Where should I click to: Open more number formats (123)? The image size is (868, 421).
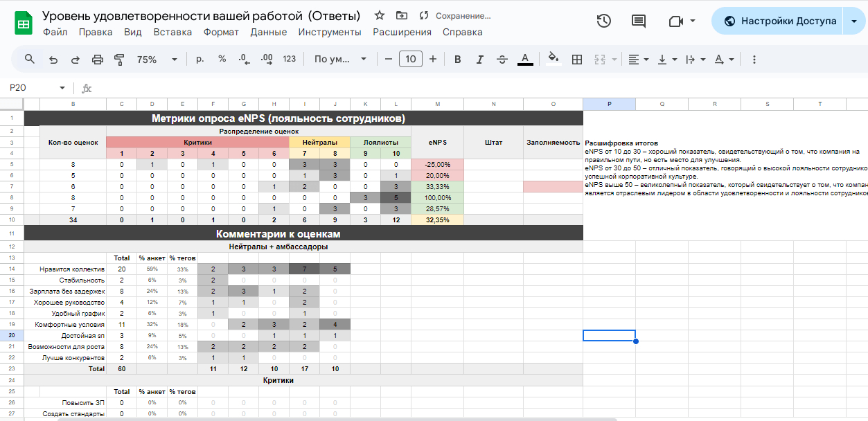click(x=290, y=60)
